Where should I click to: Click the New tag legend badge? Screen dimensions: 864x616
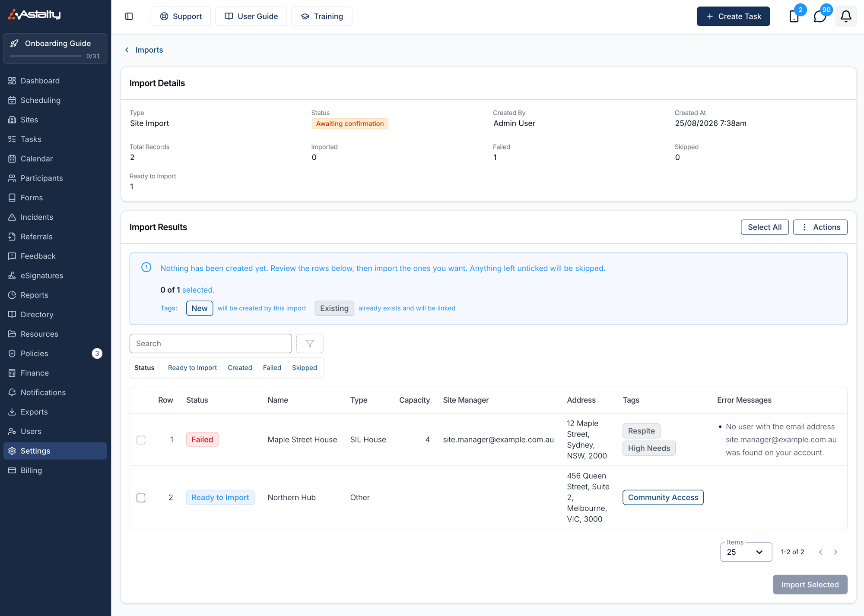click(x=200, y=308)
